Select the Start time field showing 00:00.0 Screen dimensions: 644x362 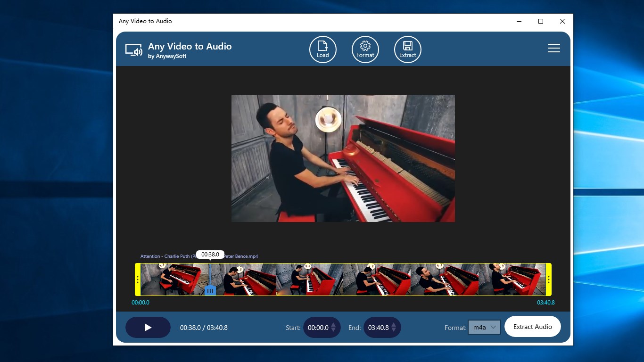319,327
